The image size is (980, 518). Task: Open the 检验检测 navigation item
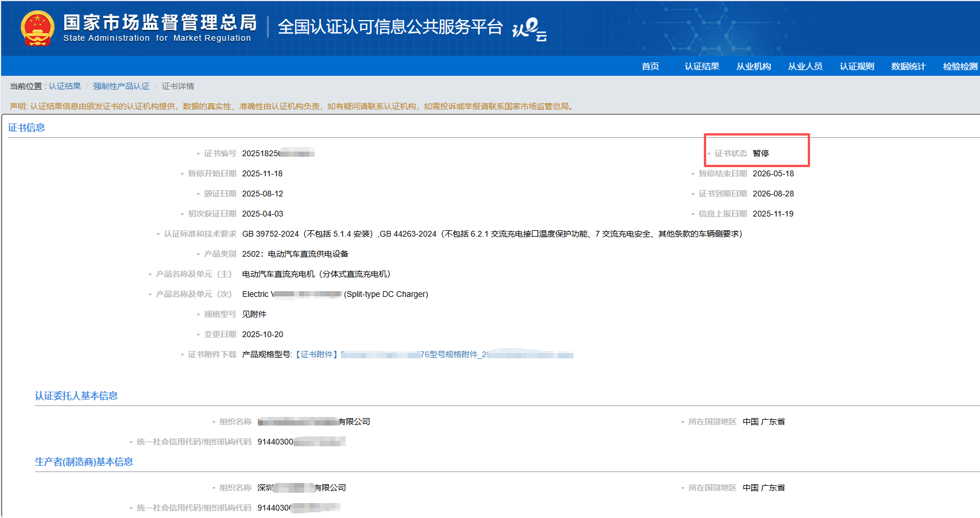point(959,66)
